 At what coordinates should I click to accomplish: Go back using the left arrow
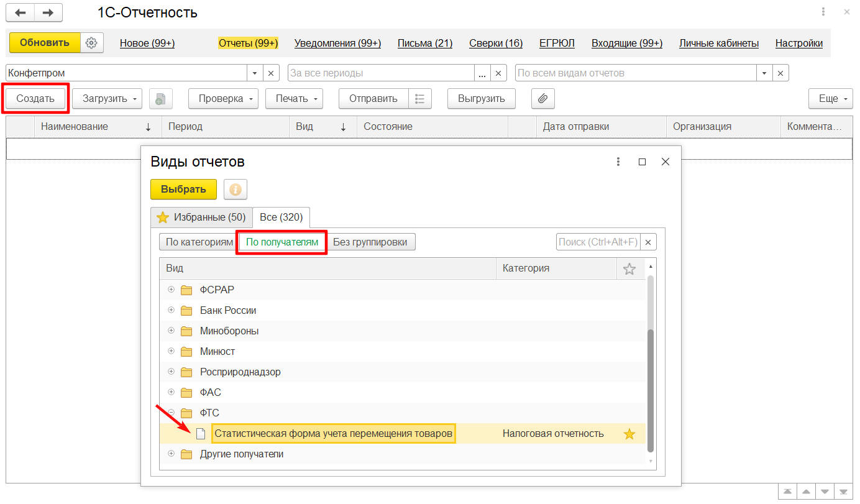[x=20, y=12]
